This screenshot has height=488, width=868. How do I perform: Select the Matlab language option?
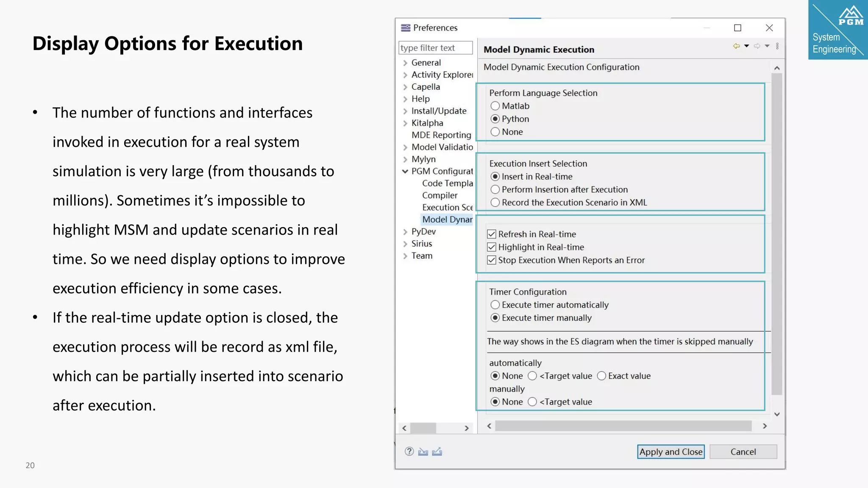click(x=495, y=106)
